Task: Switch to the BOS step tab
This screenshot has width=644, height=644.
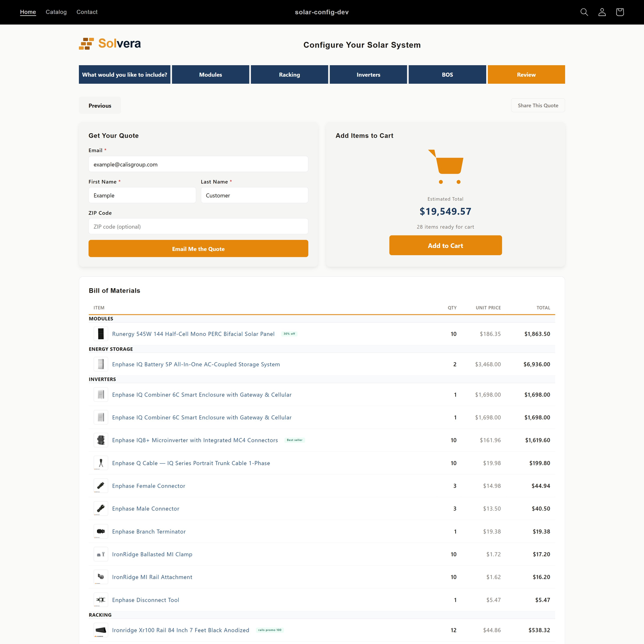Action: [x=447, y=74]
